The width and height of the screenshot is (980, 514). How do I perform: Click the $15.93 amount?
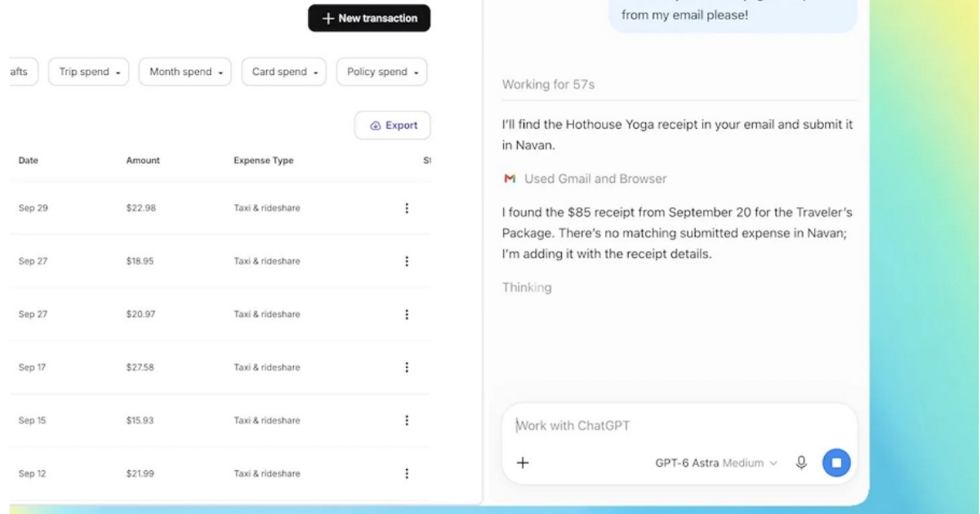tap(140, 420)
